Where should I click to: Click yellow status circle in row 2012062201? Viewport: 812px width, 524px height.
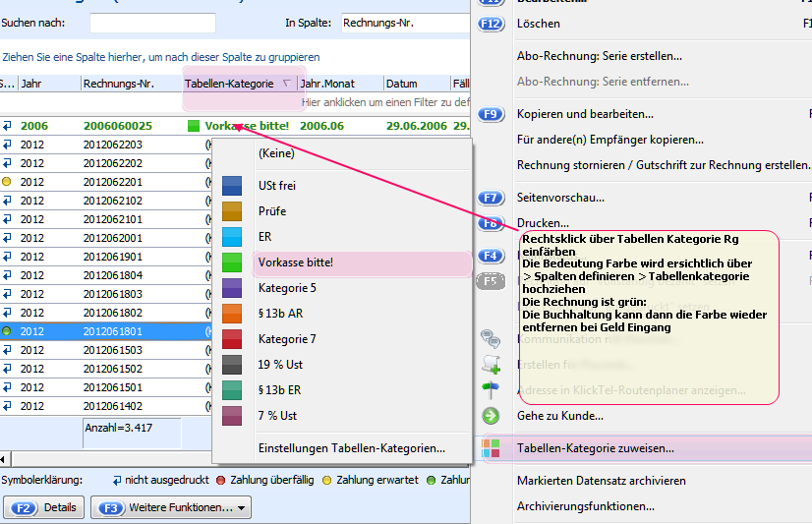pos(6,182)
